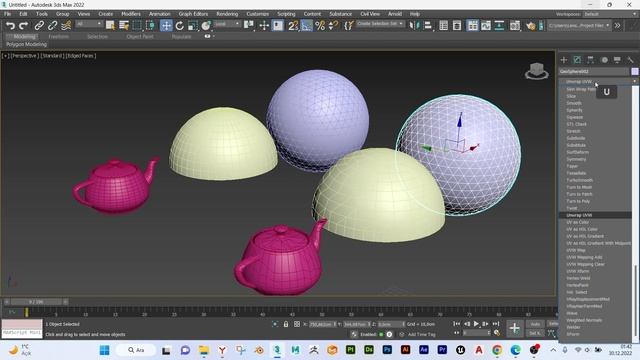Open Edged Faces viewport shading menu
The height and width of the screenshot is (360, 640).
[81, 56]
